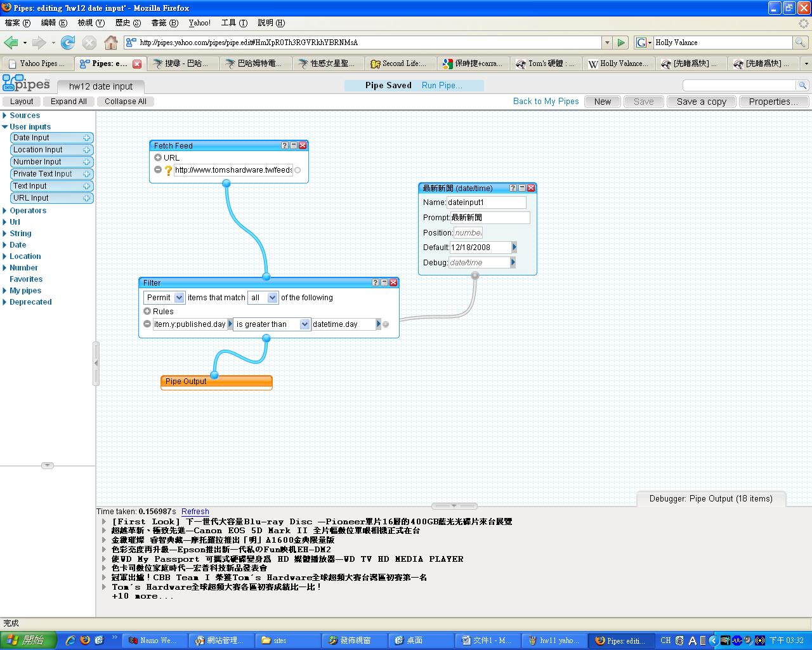Open the Yahoo! menu
812x650 pixels.
pyautogui.click(x=199, y=23)
